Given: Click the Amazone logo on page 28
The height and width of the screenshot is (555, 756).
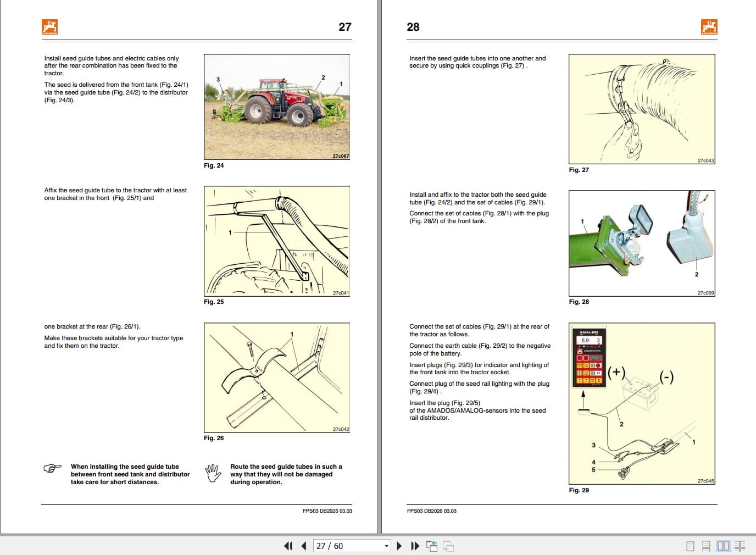Looking at the screenshot, I should 709,27.
